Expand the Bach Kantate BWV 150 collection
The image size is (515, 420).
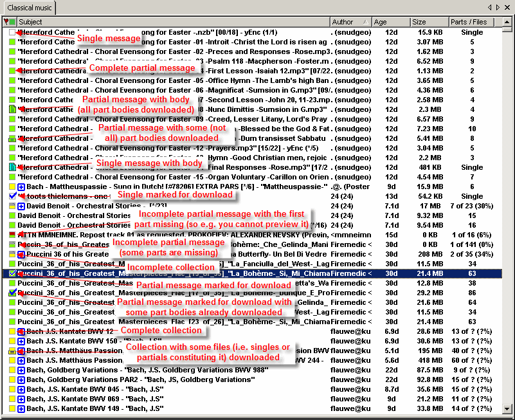[21, 341]
